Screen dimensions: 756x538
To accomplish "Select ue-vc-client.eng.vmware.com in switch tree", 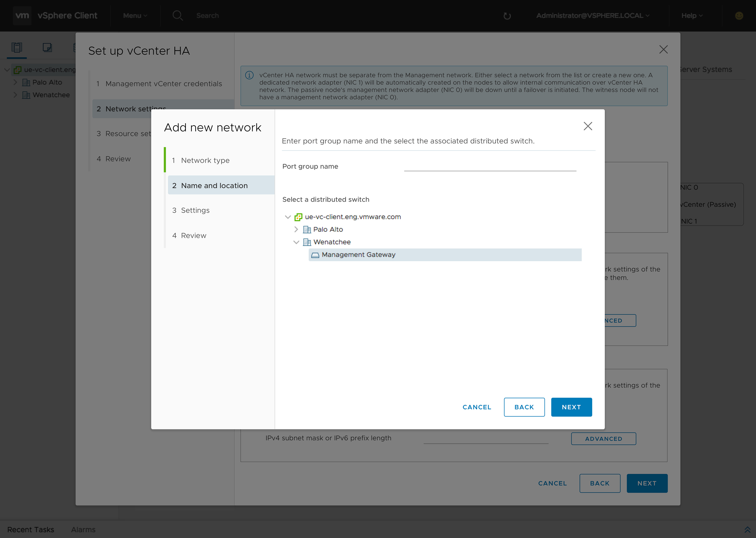I will (x=353, y=217).
